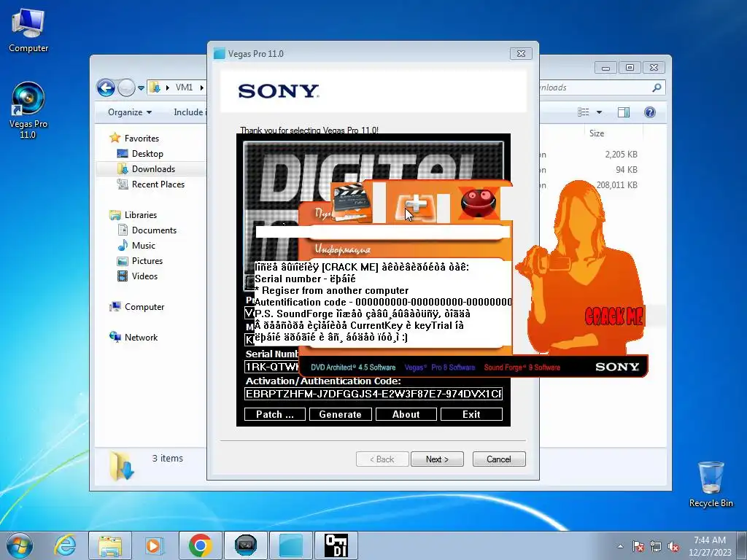Screen dimensions: 747x560
Task: Launch Internet Explorer from the taskbar
Action: pyautogui.click(x=65, y=545)
